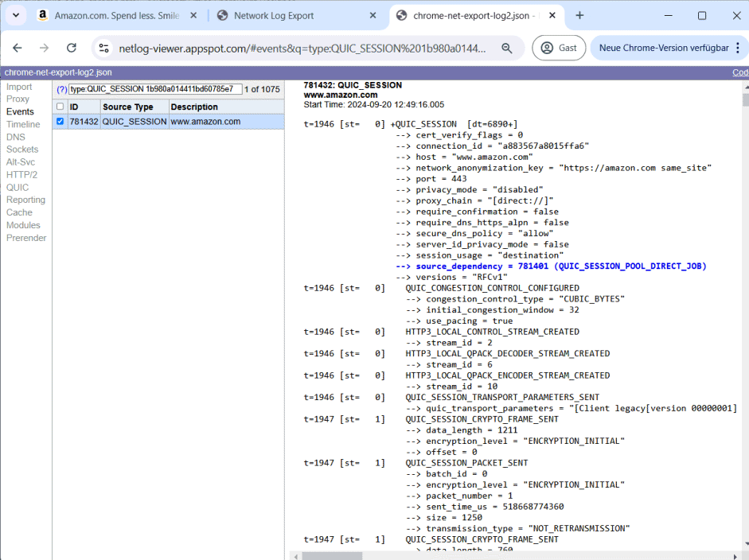The width and height of the screenshot is (749, 560).
Task: Open the Prerender section
Action: [26, 238]
